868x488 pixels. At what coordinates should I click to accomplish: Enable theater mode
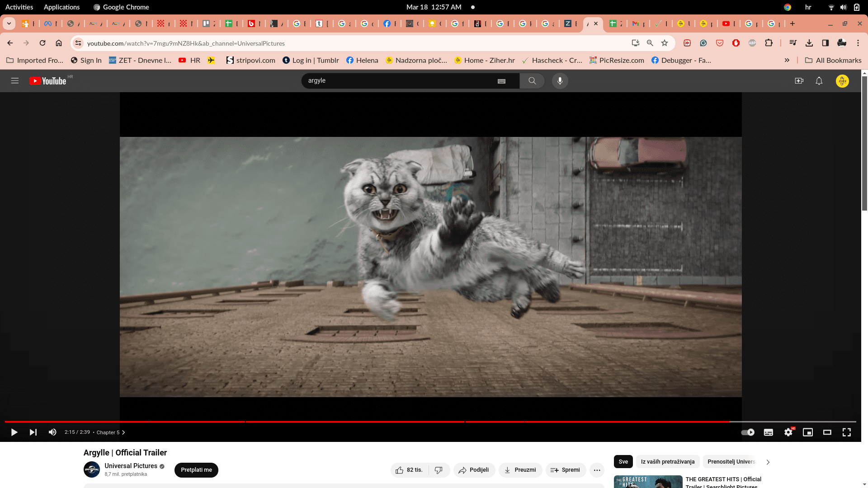pyautogui.click(x=827, y=432)
